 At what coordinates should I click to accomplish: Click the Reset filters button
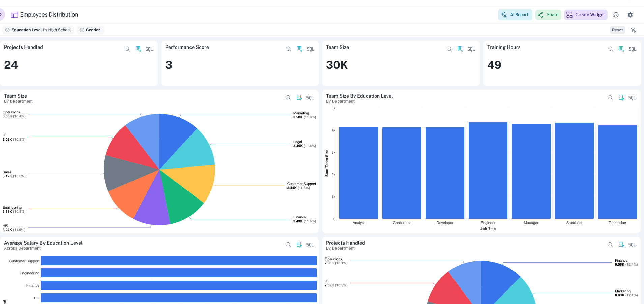(617, 30)
